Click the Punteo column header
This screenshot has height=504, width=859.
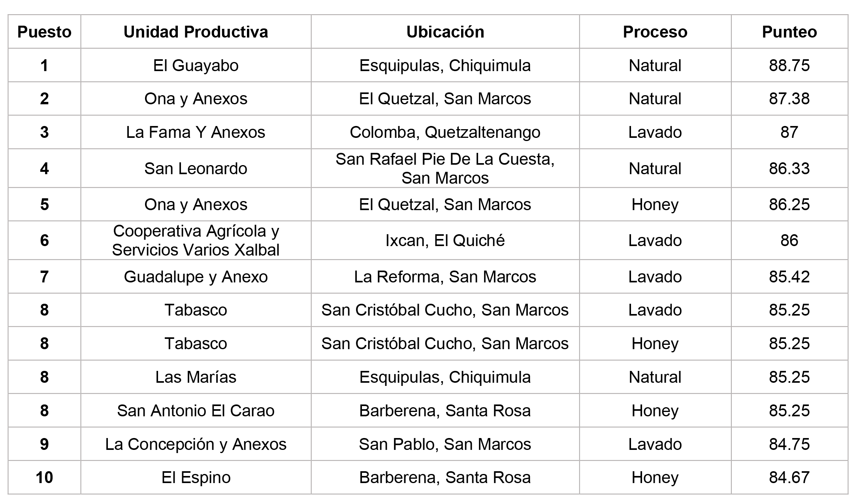pos(789,32)
